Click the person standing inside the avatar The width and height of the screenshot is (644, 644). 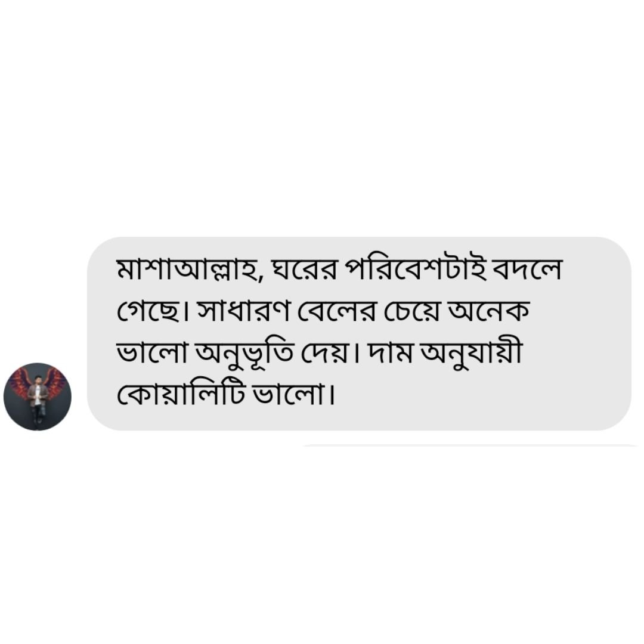tap(38, 398)
